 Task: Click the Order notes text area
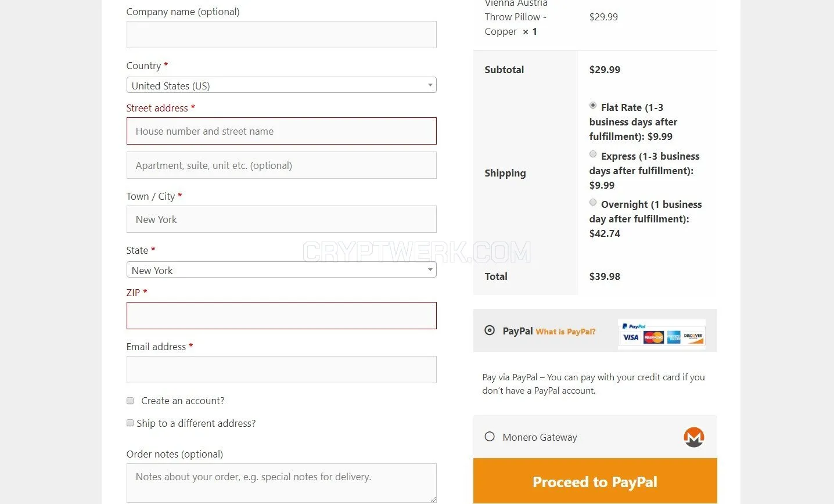pos(281,483)
